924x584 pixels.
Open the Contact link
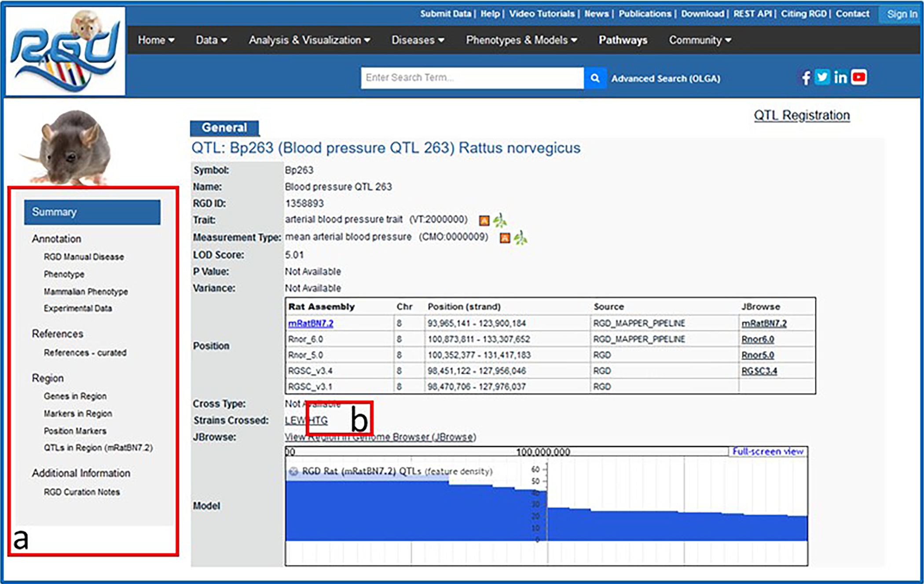point(852,14)
